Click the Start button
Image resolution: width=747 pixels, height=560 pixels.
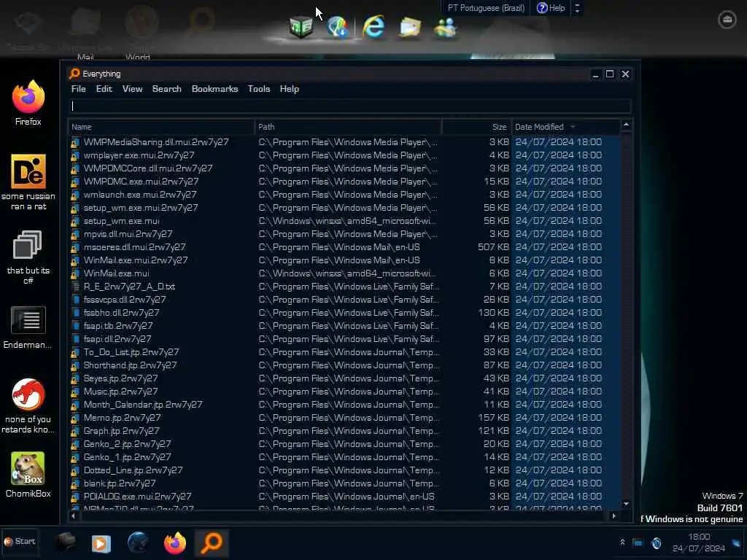click(x=20, y=542)
